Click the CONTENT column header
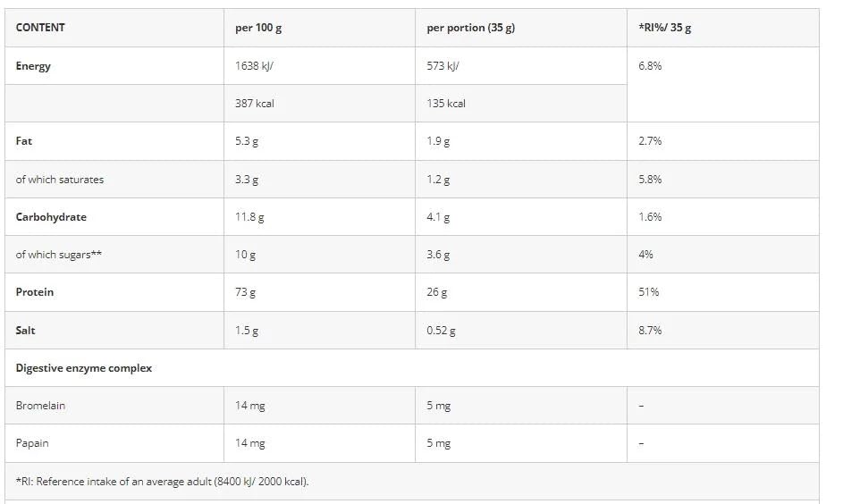This screenshot has height=504, width=843. 40,28
